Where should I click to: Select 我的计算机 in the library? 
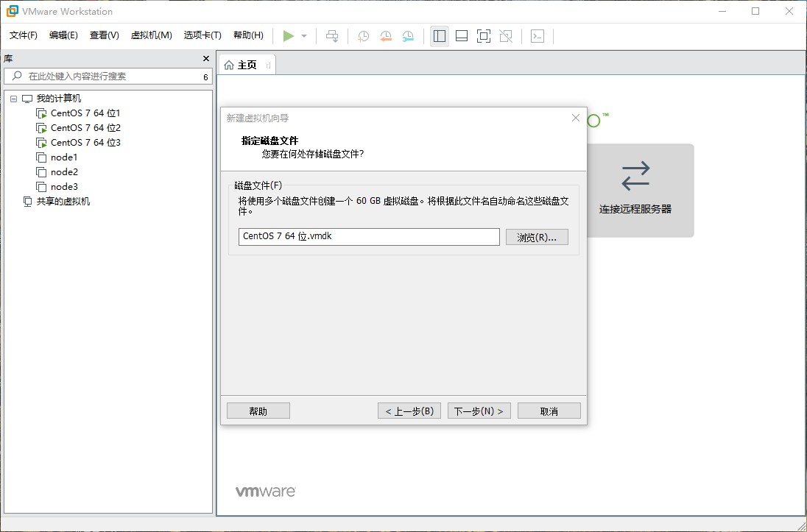click(x=59, y=99)
